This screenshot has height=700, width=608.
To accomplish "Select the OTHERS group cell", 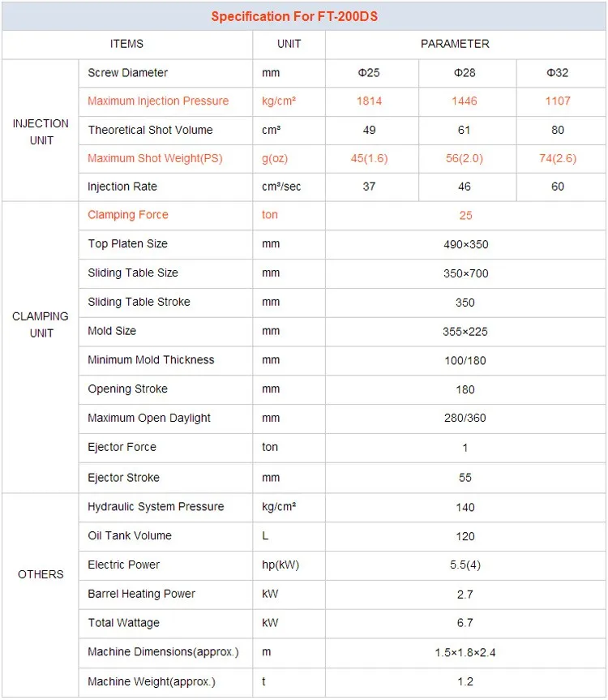I will click(41, 574).
